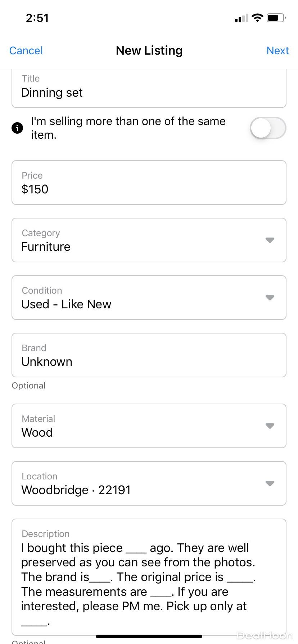Cancel the new listing
This screenshot has width=298, height=644.
pyautogui.click(x=26, y=51)
